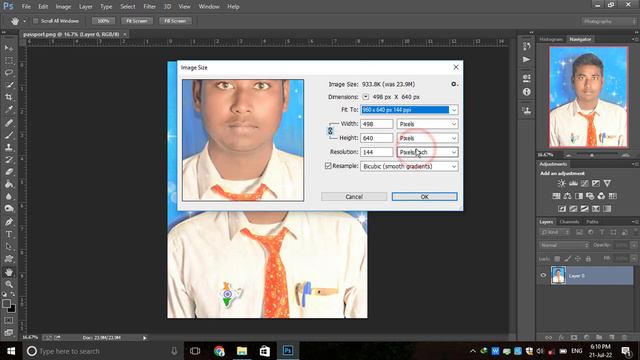The image size is (640, 360).
Task: Click the 100% zoom button
Action: [x=103, y=21]
